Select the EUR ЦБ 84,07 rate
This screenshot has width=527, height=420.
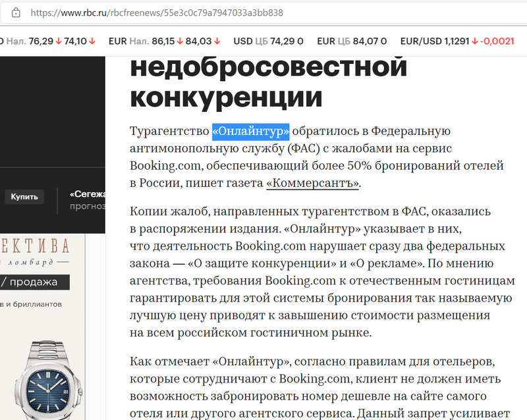(x=351, y=41)
